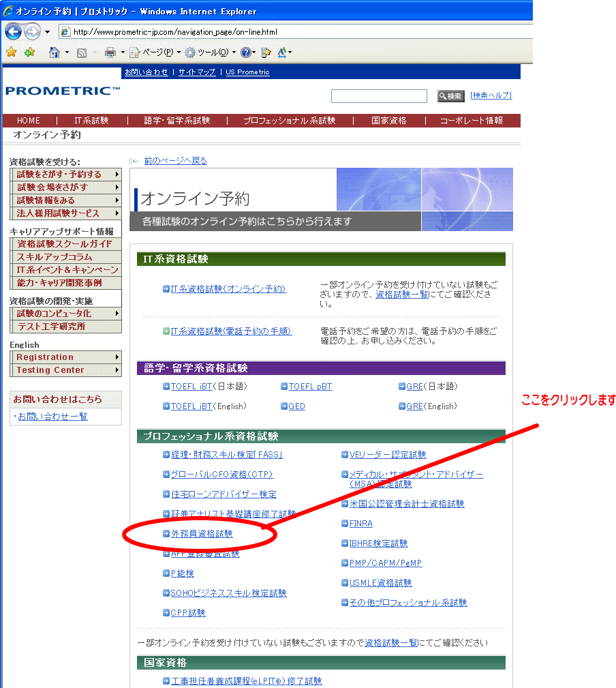The image size is (616, 688).
Task: Open the サイトマップ link
Action: [196, 72]
